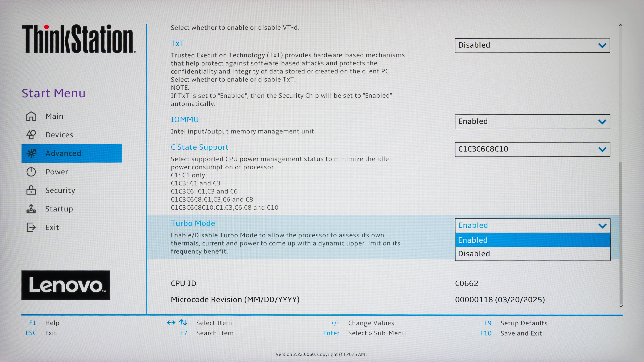The image size is (644, 362).
Task: Click the Security padlock icon
Action: pos(31,190)
